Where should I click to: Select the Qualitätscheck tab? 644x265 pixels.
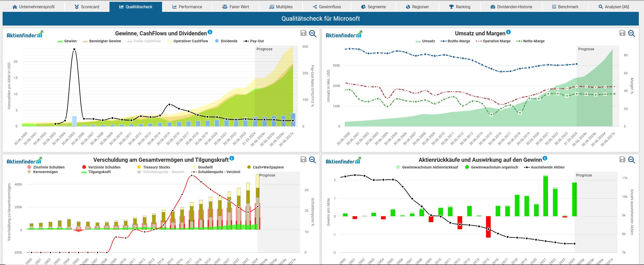pos(136,7)
